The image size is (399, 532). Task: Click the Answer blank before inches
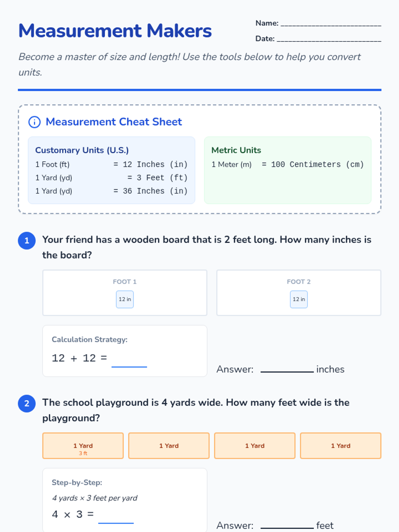click(287, 368)
